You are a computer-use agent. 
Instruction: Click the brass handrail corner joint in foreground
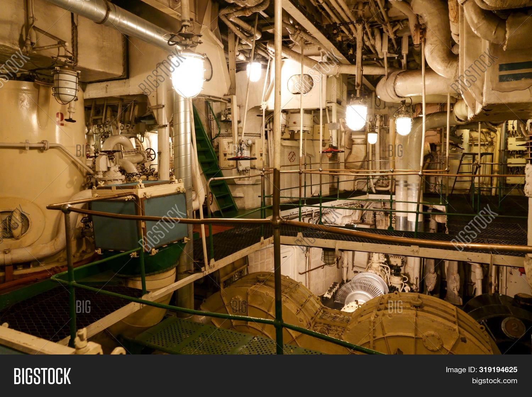(x=278, y=222)
